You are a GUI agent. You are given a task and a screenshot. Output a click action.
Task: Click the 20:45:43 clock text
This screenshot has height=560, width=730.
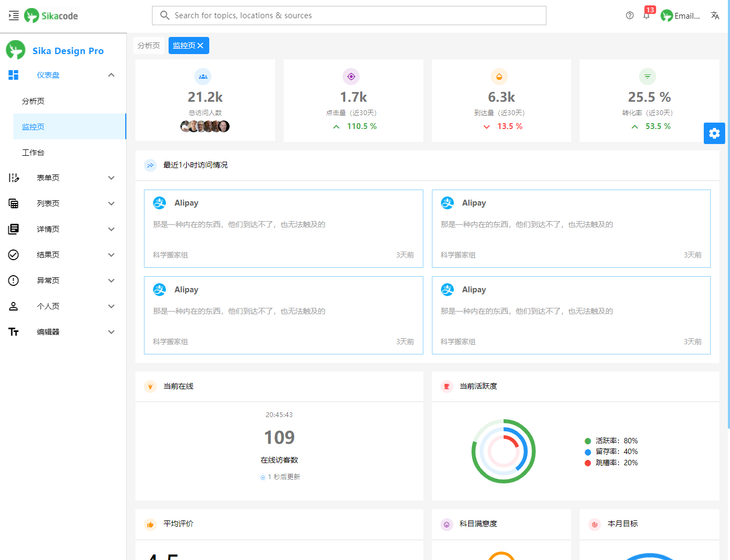tap(279, 415)
